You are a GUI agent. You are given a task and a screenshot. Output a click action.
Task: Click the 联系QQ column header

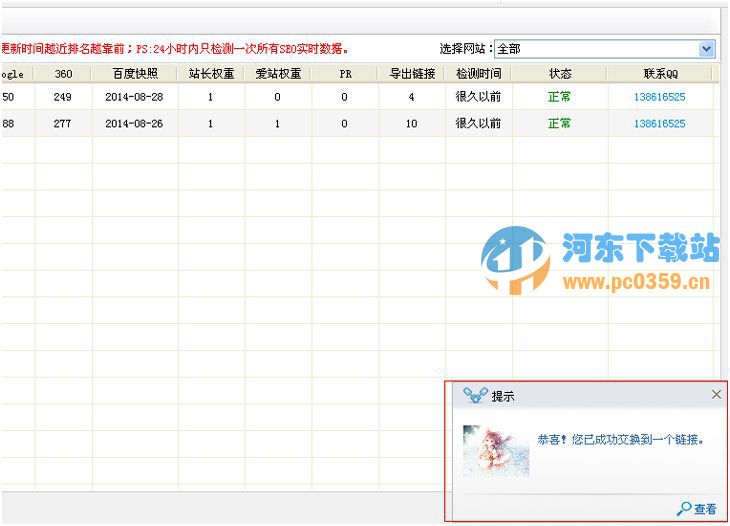[661, 74]
